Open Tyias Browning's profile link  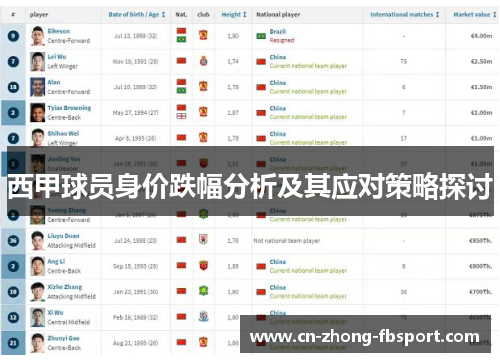coord(69,108)
